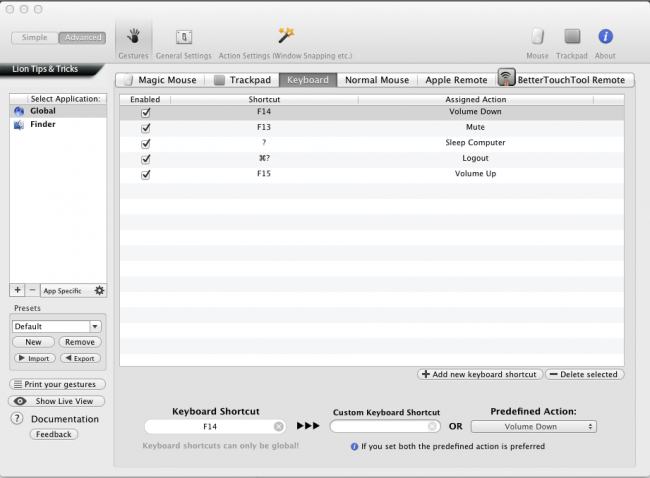Select the F13 Mute row
Image resolution: width=650 pixels, height=478 pixels.
[x=372, y=128]
